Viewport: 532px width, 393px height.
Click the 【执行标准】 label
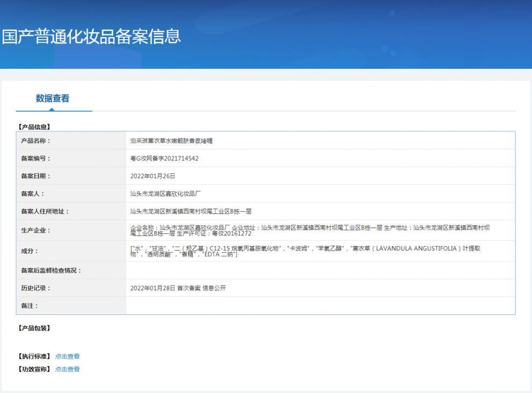point(34,356)
